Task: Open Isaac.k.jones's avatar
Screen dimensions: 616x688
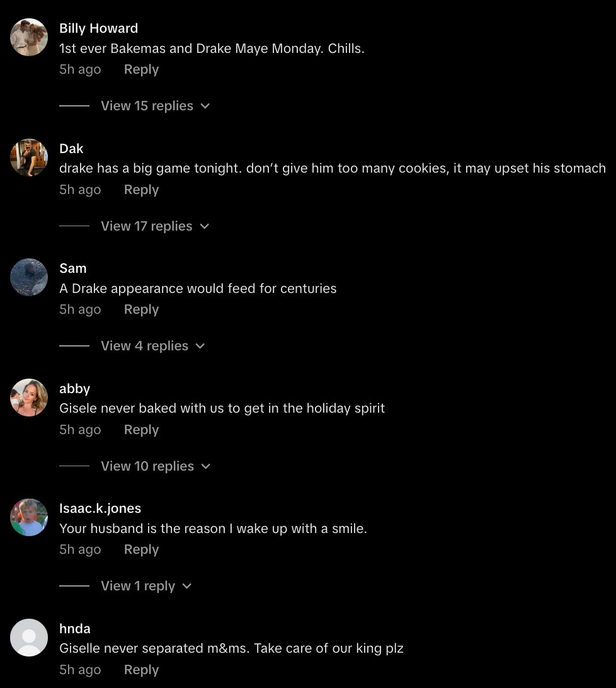Action: point(29,517)
